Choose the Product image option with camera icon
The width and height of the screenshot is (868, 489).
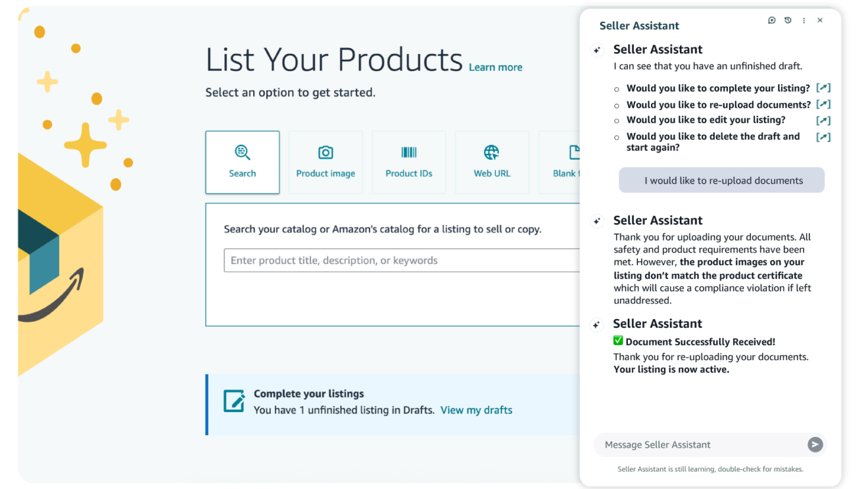[x=325, y=162]
